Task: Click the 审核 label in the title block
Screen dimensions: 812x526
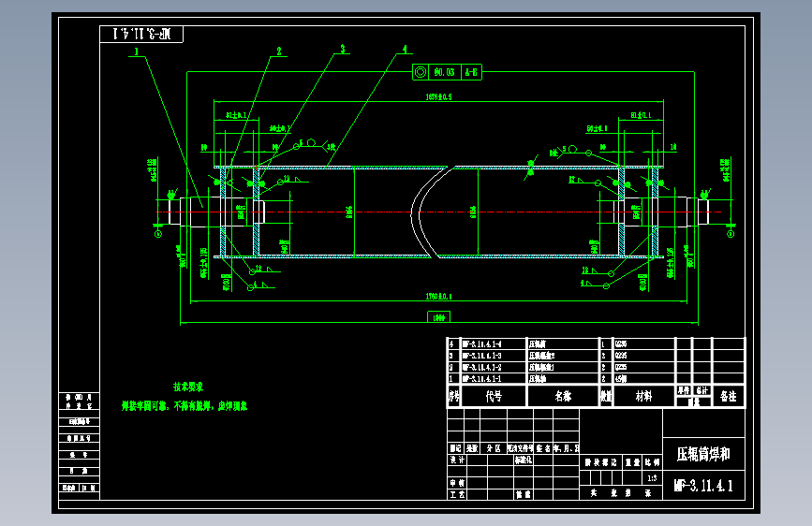Action: [457, 483]
